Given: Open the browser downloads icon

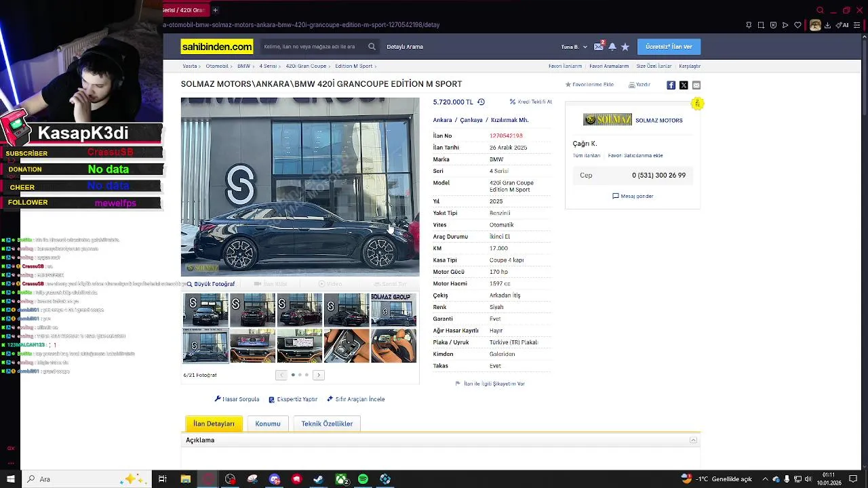Looking at the screenshot, I should (827, 25).
